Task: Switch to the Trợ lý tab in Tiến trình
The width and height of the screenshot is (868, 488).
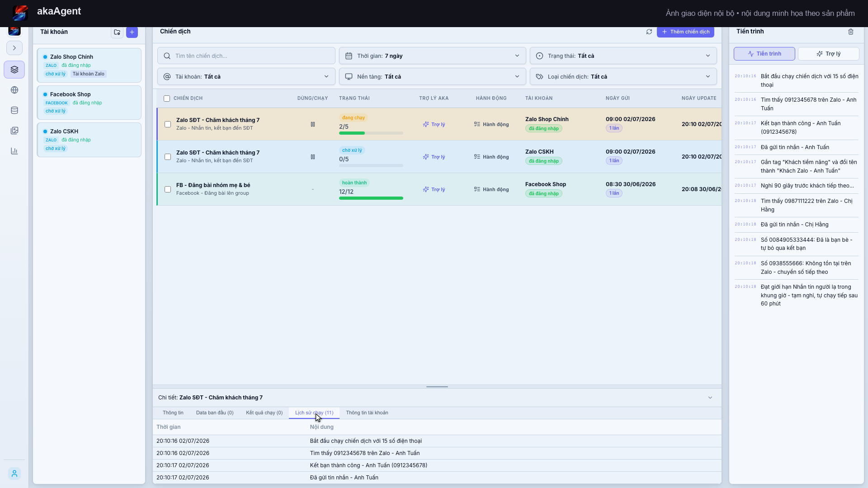Action: pos(828,54)
